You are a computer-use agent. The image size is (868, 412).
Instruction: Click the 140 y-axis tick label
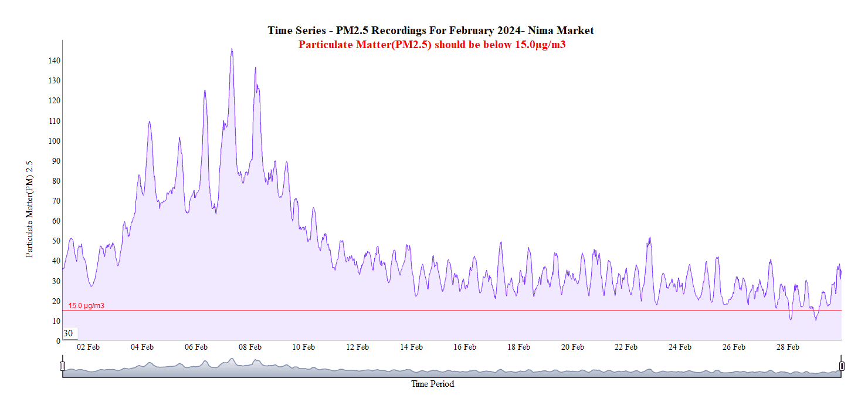click(55, 60)
